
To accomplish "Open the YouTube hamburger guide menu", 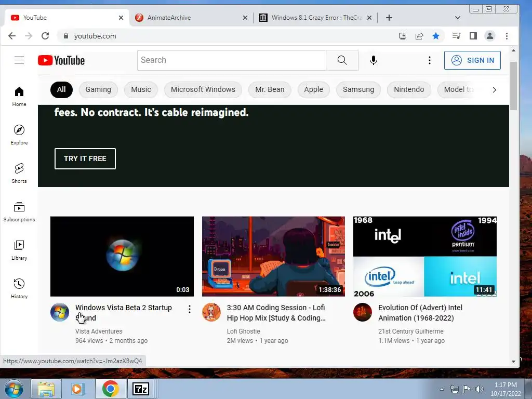I will (19, 60).
